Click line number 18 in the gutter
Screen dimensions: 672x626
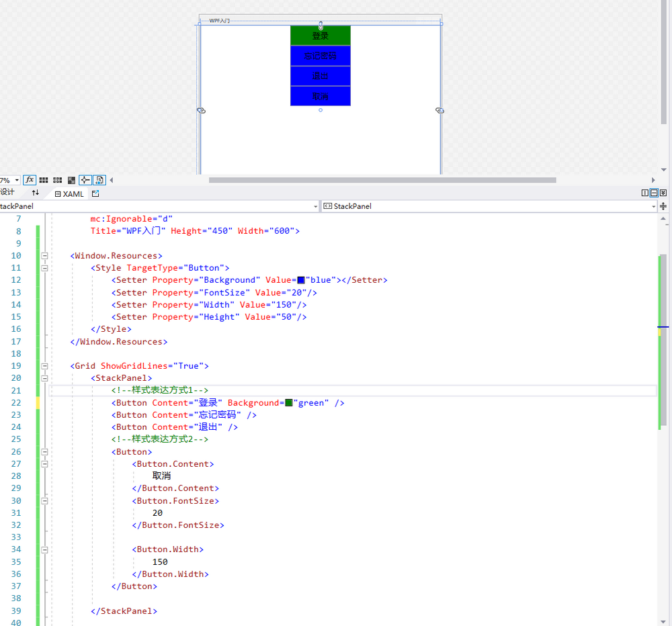[x=16, y=354]
